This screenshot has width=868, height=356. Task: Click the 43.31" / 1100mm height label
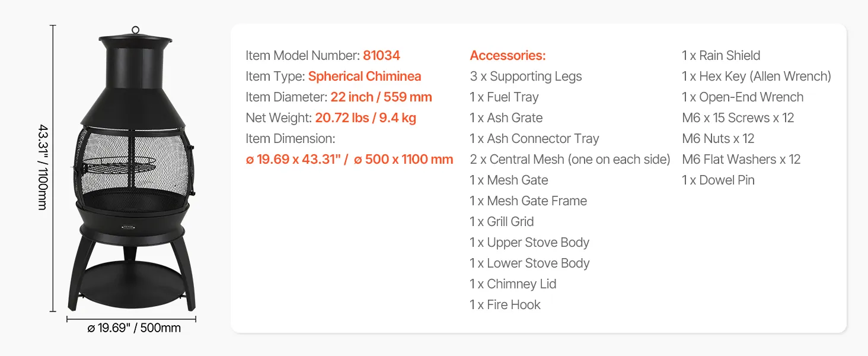tap(42, 167)
